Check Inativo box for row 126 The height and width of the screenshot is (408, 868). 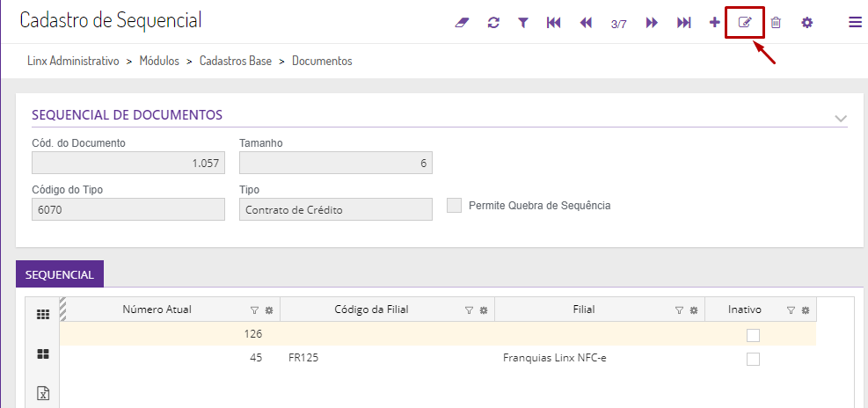click(753, 335)
